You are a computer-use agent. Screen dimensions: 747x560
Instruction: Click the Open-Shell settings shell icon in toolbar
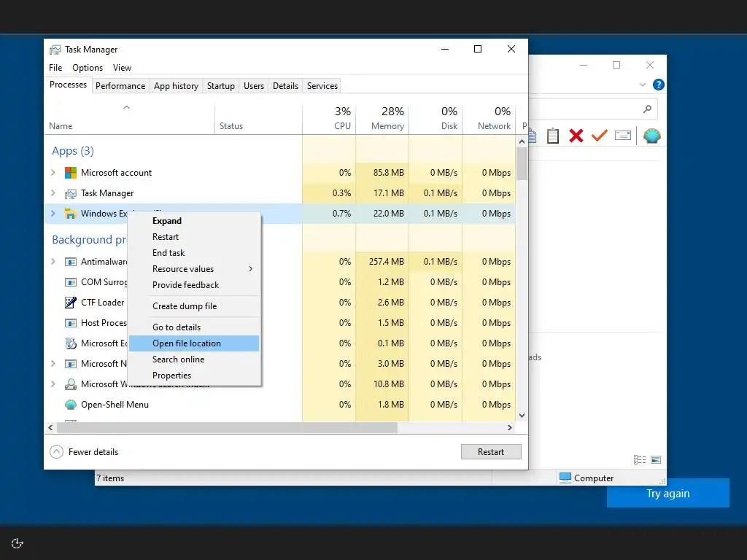pyautogui.click(x=651, y=136)
